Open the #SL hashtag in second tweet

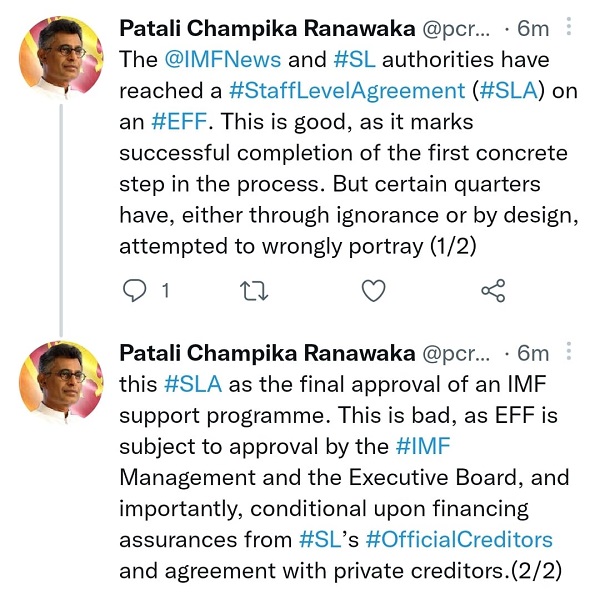(x=320, y=540)
